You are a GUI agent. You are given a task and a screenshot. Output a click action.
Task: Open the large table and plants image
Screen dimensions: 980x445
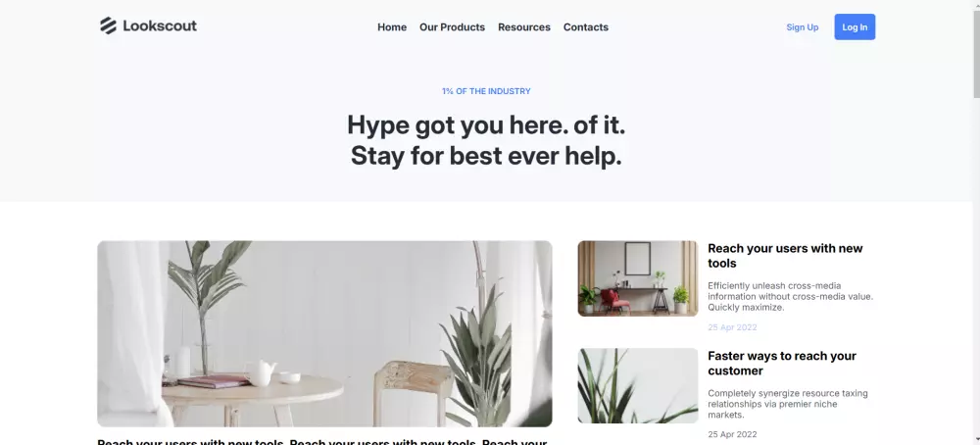tap(324, 333)
